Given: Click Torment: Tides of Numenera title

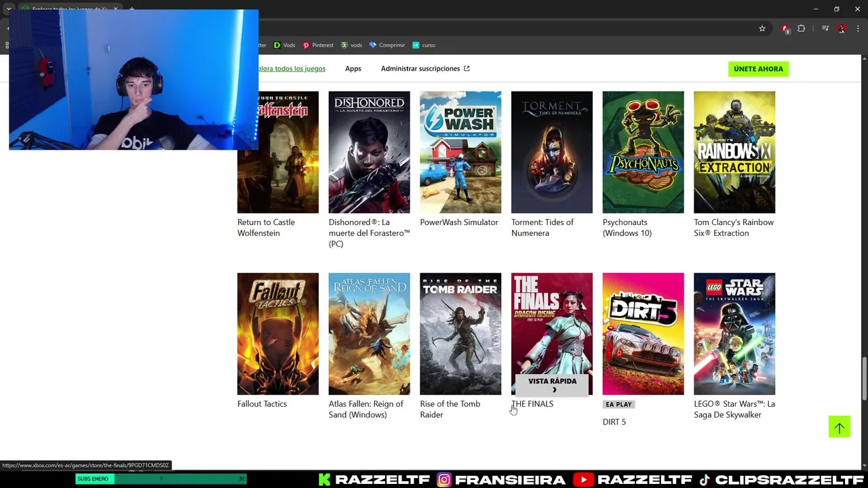Looking at the screenshot, I should click(542, 228).
